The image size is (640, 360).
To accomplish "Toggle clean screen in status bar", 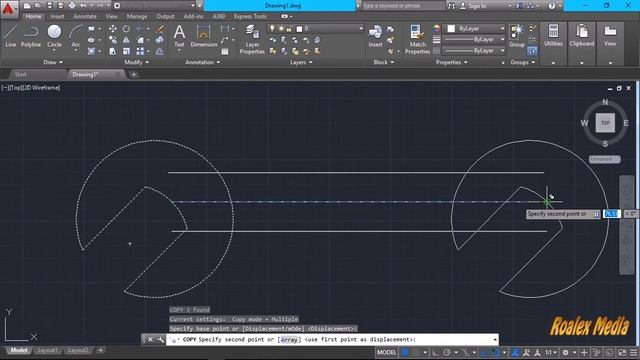I will [x=622, y=353].
